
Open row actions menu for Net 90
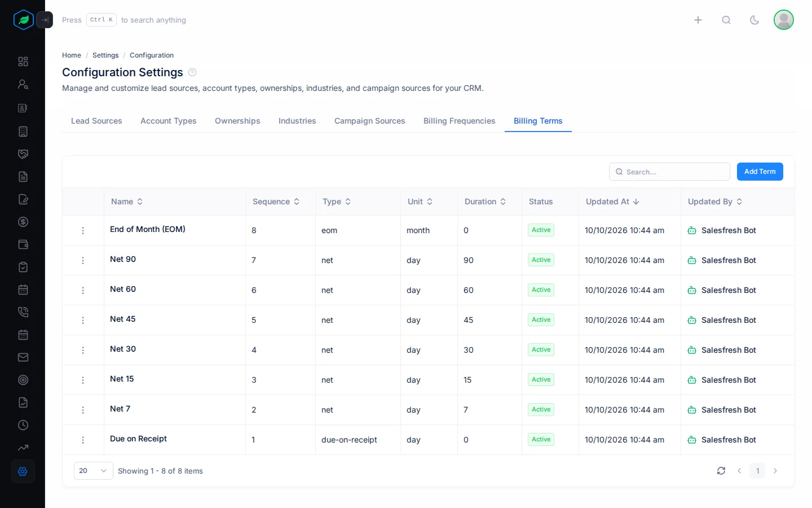pos(83,260)
